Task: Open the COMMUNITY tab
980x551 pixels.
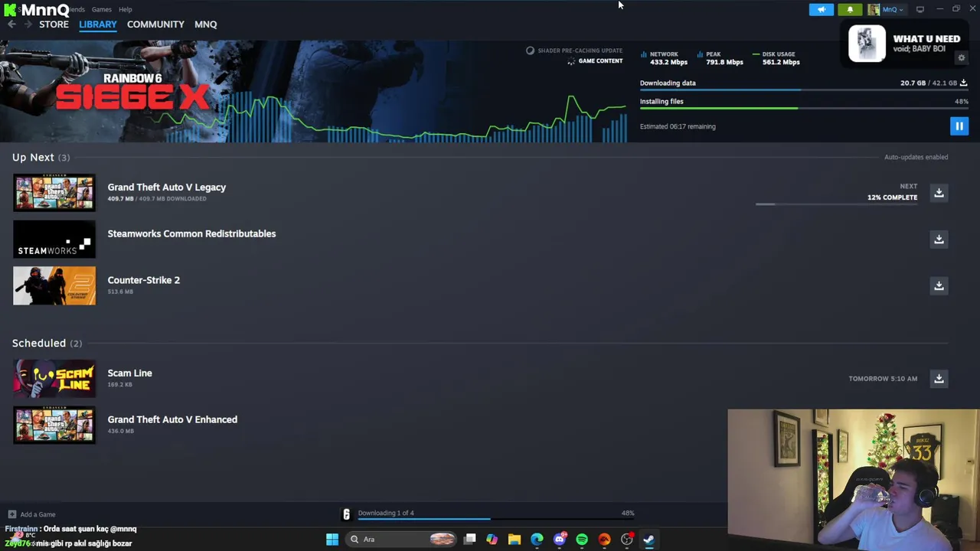Action: (155, 24)
